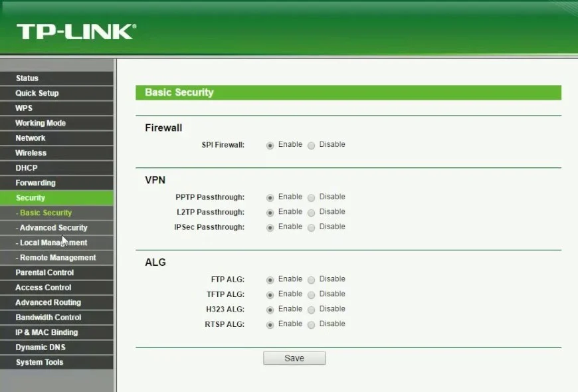This screenshot has width=578, height=392.
Task: Save the basic security settings
Action: pyautogui.click(x=294, y=358)
